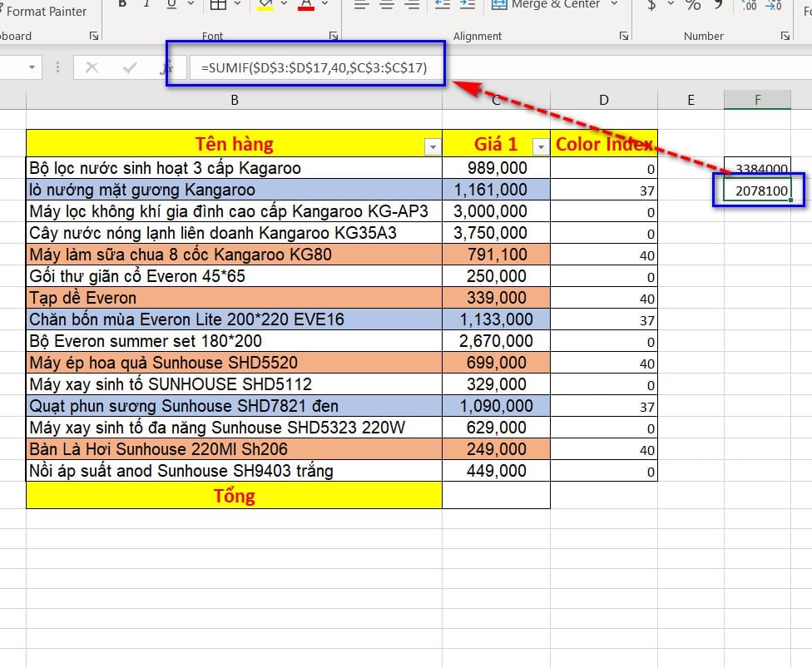
Task: Toggle underline formatting in Font group
Action: pos(171,4)
